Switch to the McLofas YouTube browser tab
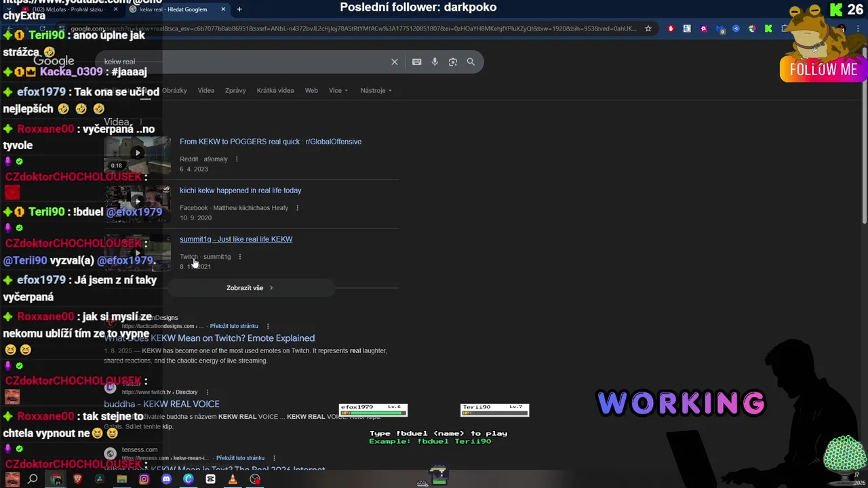Viewport: 868px width, 488px height. tap(66, 9)
